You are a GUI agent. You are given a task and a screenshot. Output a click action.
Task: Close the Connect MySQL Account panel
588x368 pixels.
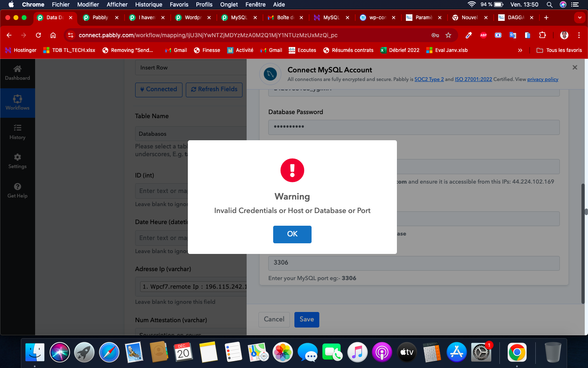coord(575,67)
